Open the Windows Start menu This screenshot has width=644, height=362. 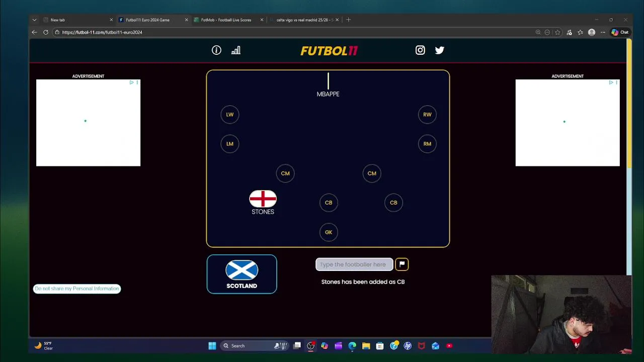[x=212, y=346]
